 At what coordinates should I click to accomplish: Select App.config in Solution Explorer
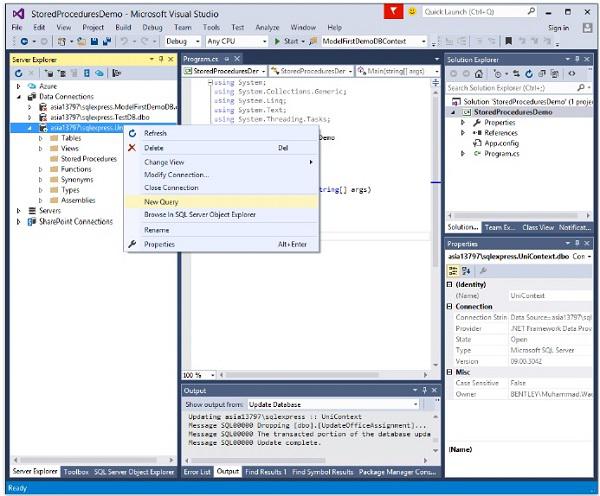[x=501, y=143]
